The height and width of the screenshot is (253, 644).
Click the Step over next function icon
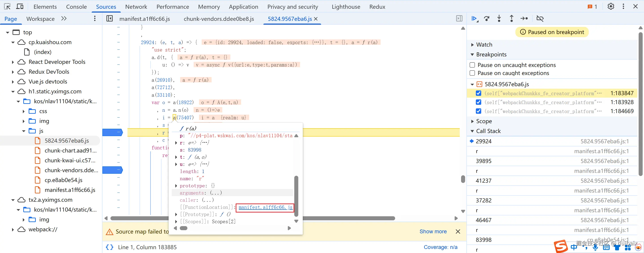click(487, 19)
